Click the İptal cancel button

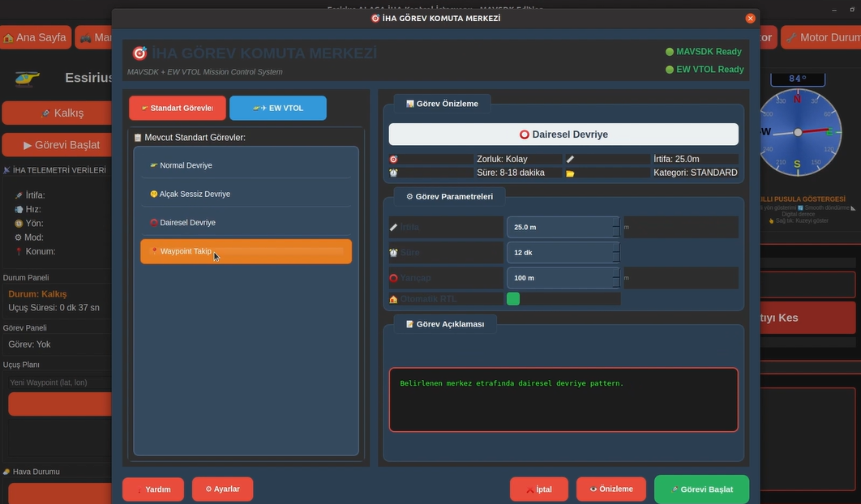pyautogui.click(x=538, y=489)
